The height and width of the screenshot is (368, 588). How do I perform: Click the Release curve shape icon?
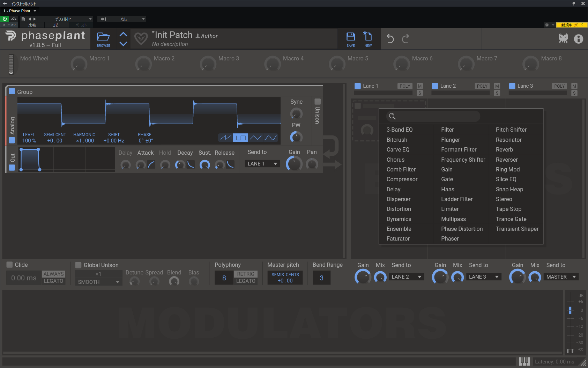tap(230, 164)
